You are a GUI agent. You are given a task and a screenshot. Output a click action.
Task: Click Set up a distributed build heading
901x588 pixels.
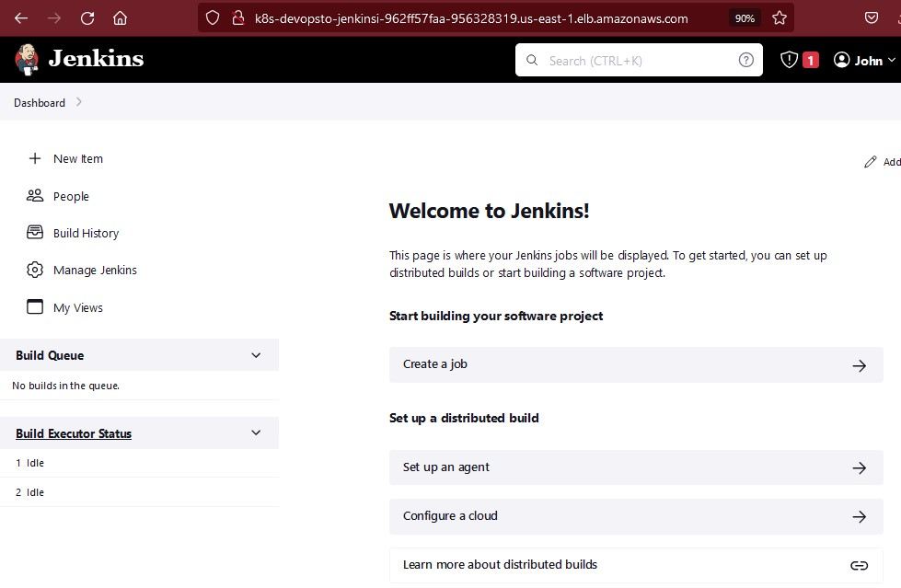tap(464, 418)
